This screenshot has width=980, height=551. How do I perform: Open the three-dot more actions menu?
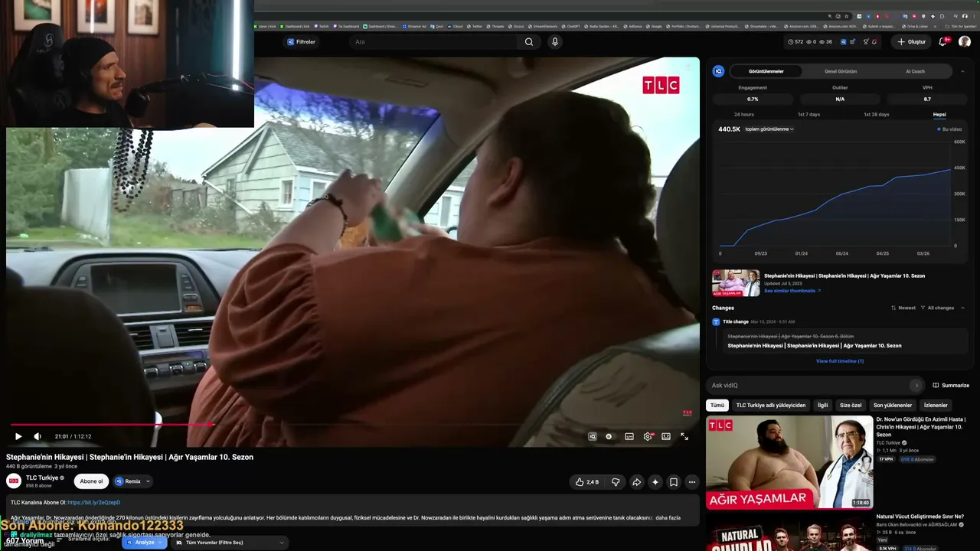click(x=692, y=482)
